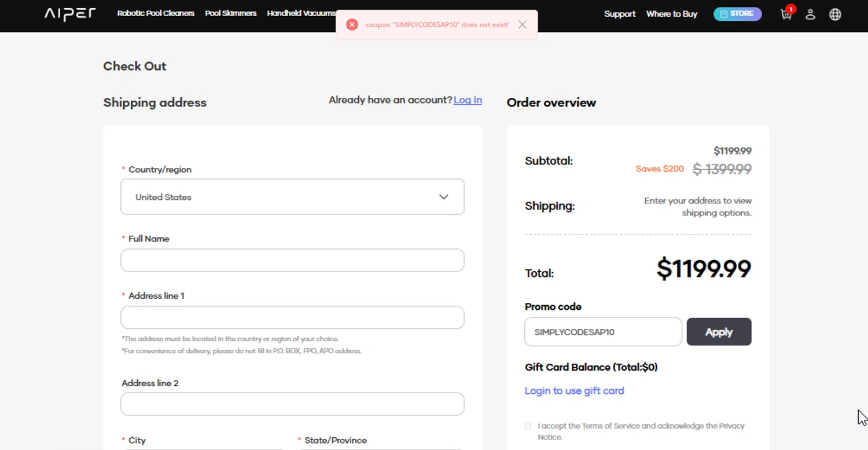Click the Promo code input field
This screenshot has height=450, width=868.
[603, 332]
